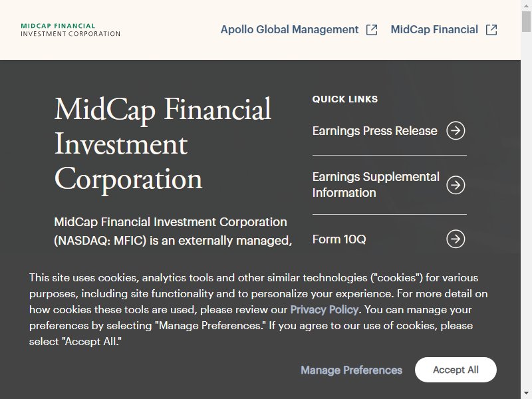Click external-link icon beside Apollo Global Management
Image resolution: width=532 pixels, height=399 pixels.
(x=372, y=30)
